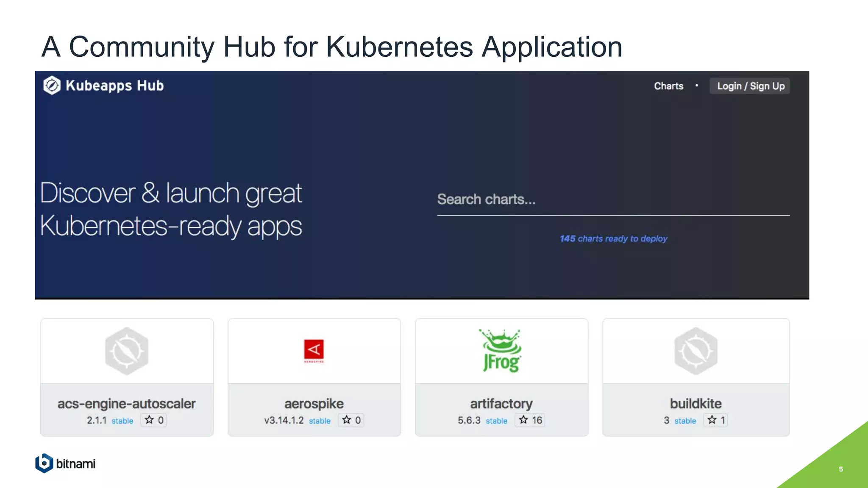Star the buildkite chart
Screen dimensions: 868x488
pos(716,420)
